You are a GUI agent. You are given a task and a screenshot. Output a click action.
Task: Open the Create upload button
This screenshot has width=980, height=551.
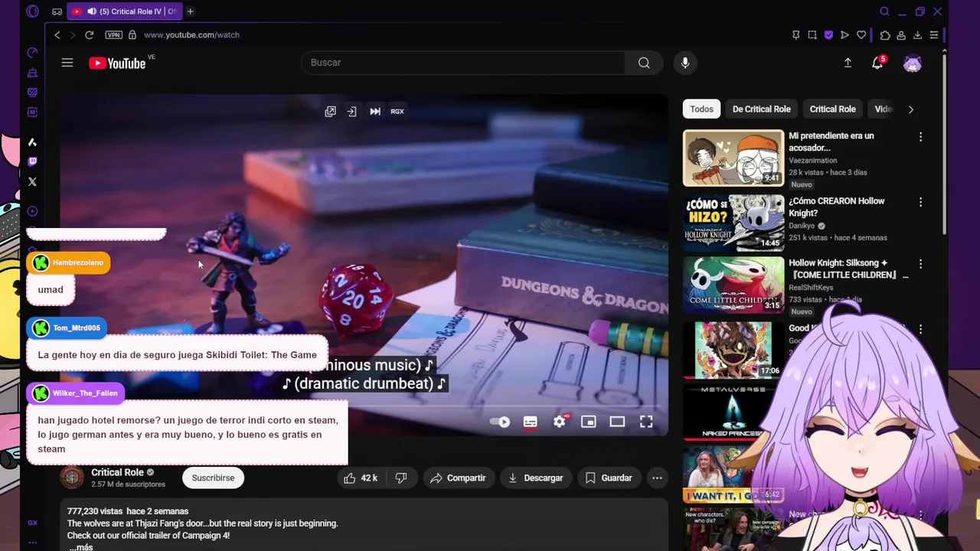[x=848, y=63]
